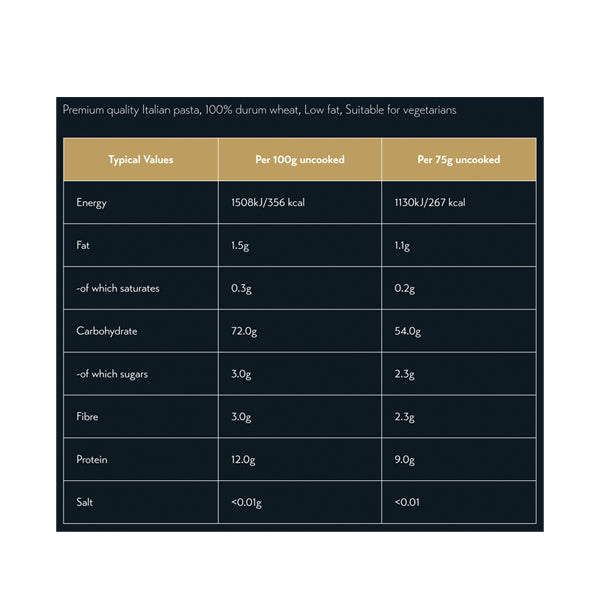Screen dimensions: 600x600
Task: Select the Energy row label
Action: (91, 203)
